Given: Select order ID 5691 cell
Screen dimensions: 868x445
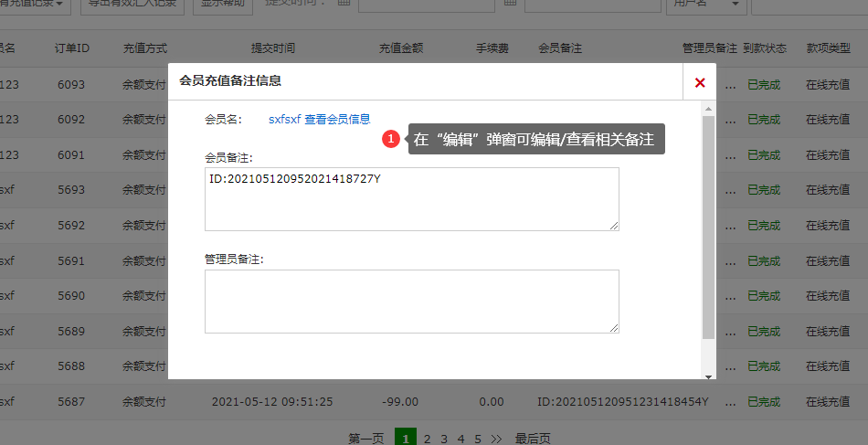Looking at the screenshot, I should 71,260.
